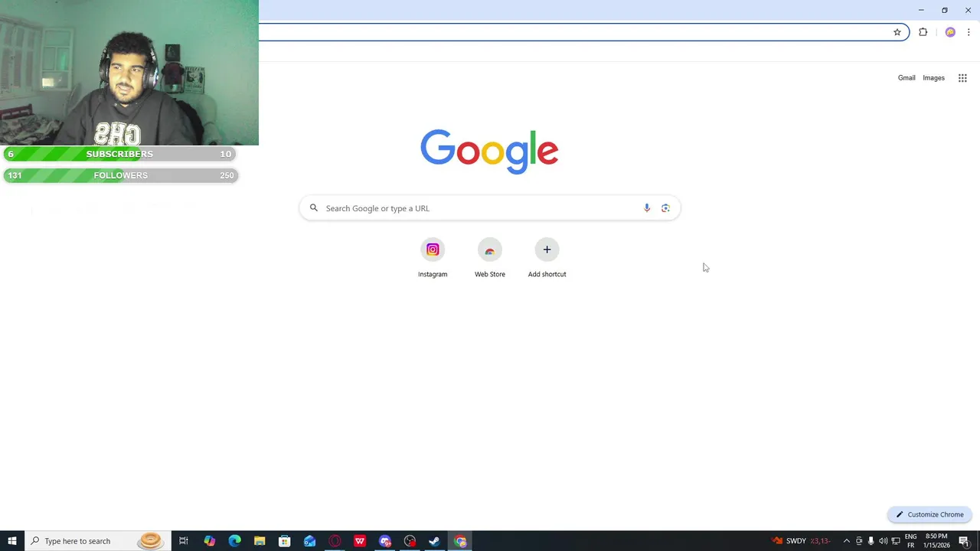Open Opera browser from the taskbar
This screenshot has height=551, width=980.
point(335,541)
